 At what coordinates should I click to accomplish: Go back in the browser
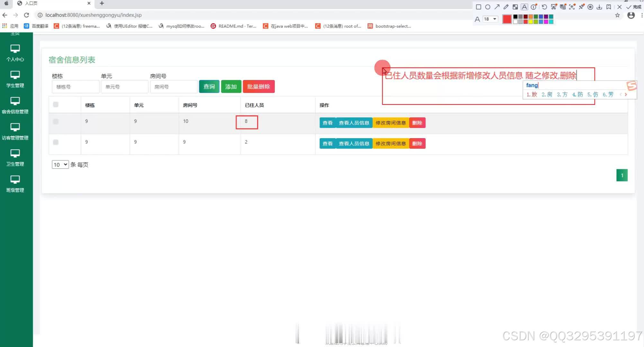click(x=5, y=15)
